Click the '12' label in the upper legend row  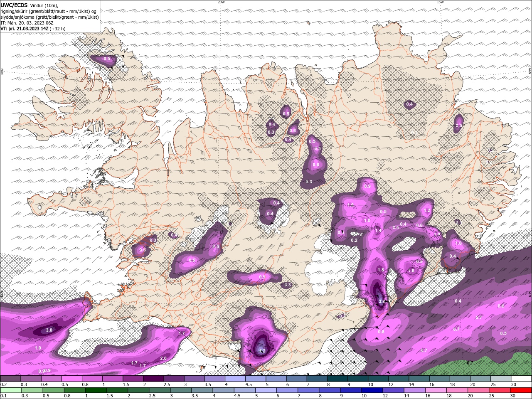pos(390,385)
